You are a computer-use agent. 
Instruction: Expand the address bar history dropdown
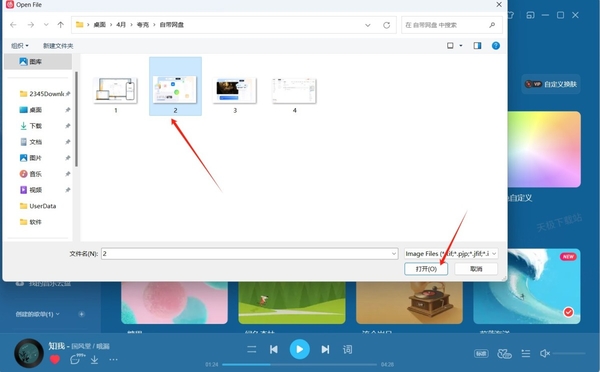(x=368, y=25)
